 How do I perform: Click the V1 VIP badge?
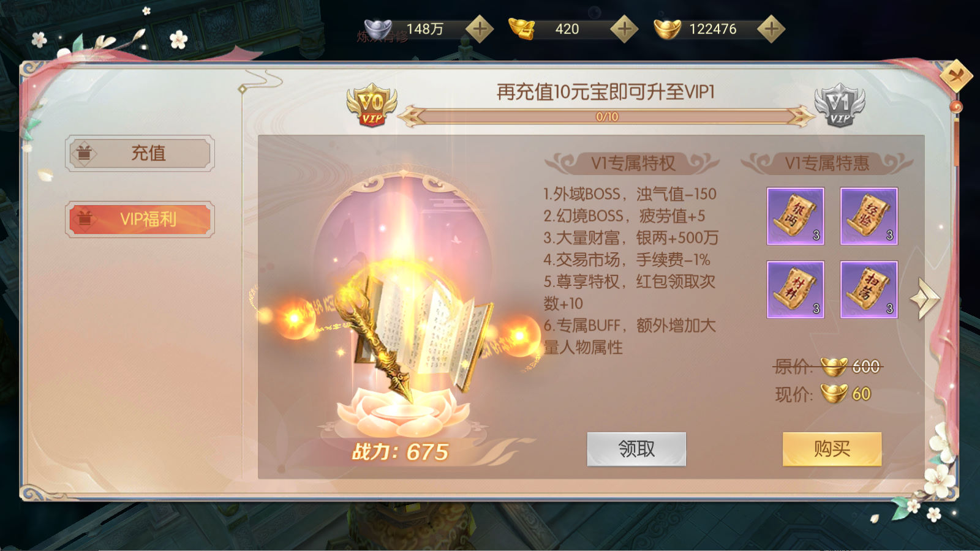(x=840, y=105)
